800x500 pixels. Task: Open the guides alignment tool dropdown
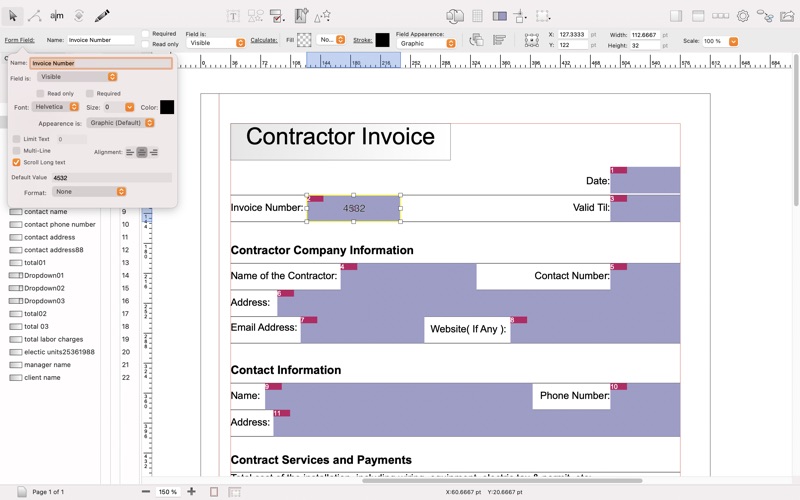pos(520,16)
